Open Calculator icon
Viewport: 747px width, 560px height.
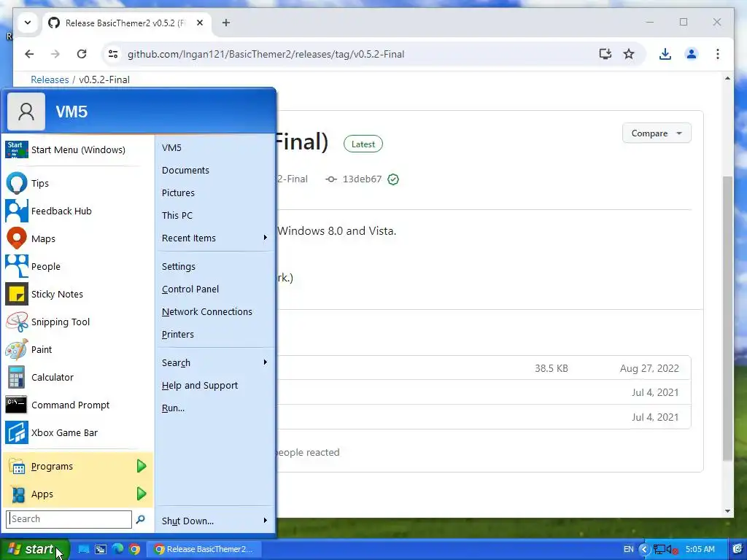16,377
